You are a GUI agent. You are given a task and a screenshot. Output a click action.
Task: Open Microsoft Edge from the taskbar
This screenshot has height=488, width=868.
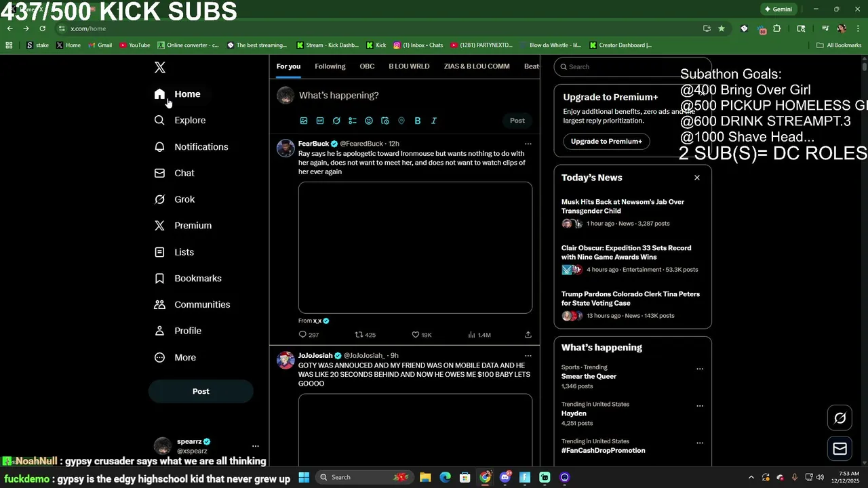(x=445, y=477)
